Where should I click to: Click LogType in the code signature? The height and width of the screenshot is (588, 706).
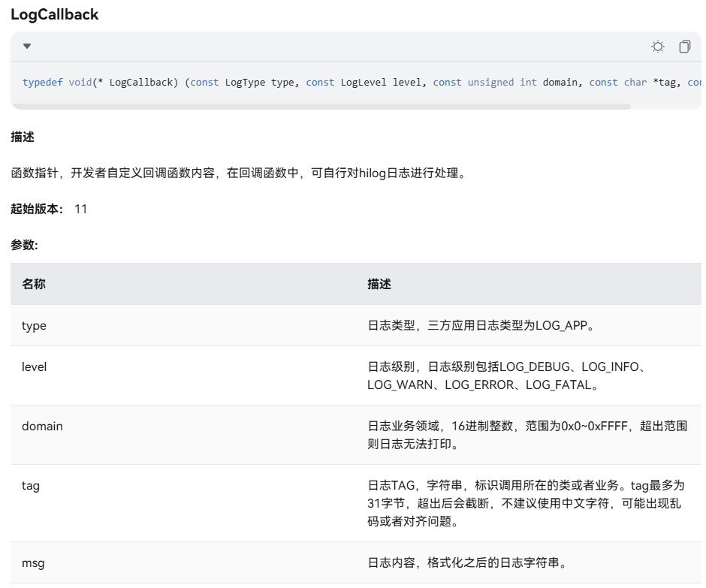point(245,83)
